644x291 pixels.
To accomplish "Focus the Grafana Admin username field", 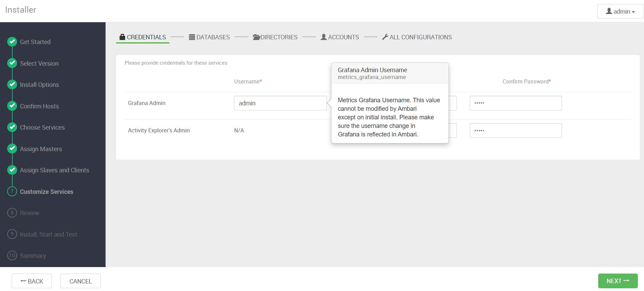I will tap(280, 103).
